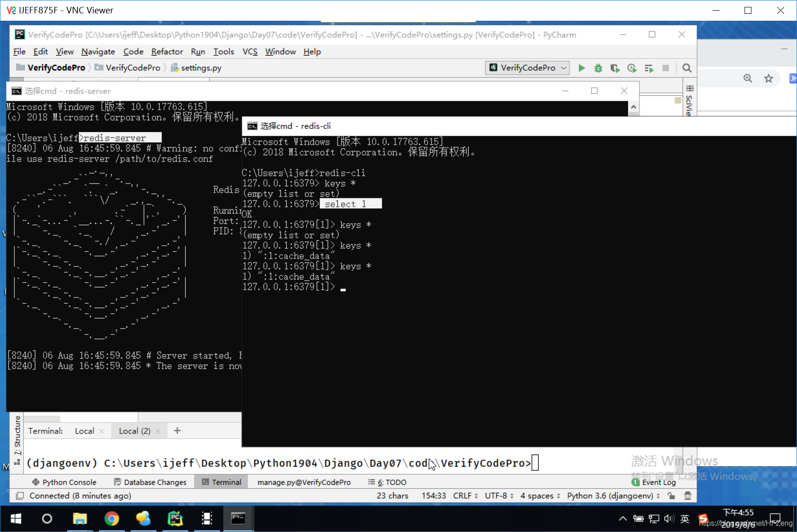Open Database Changes tool window
Viewport: 797px width, 532px height.
[x=150, y=482]
